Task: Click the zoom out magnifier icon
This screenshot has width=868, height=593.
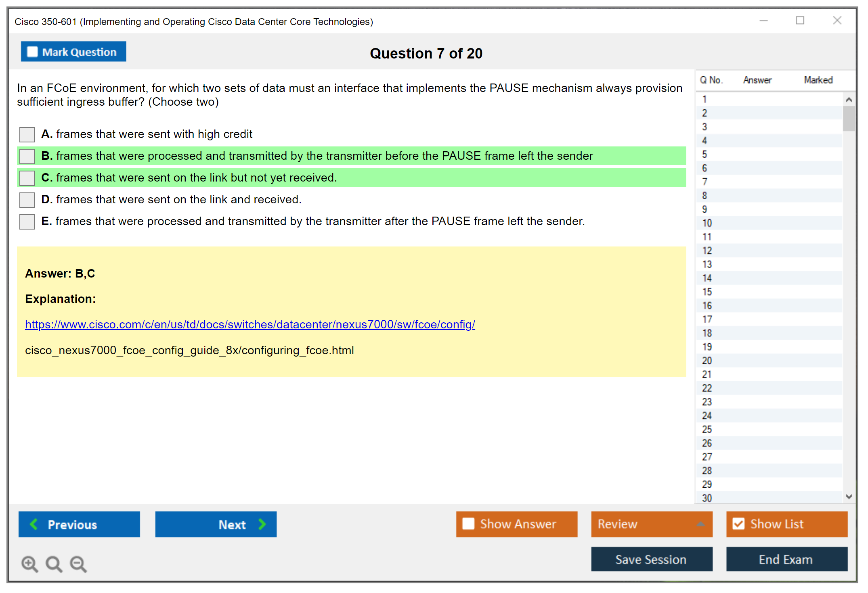Action: point(78,564)
